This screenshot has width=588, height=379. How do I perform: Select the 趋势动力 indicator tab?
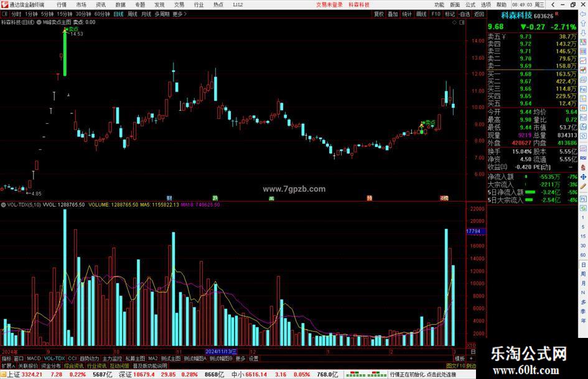click(x=89, y=358)
